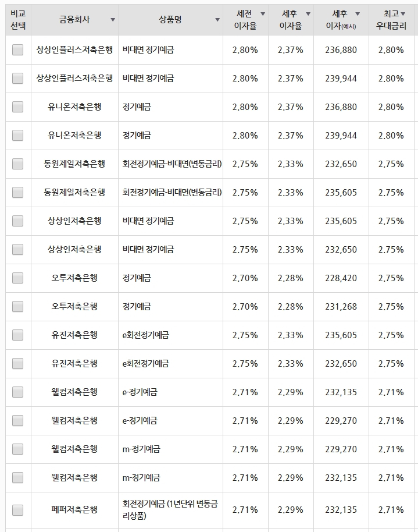418x532 pixels.
Task: Click first 동원제일저축은행 회전정기예금-비대면 product
Action: pyautogui.click(x=172, y=164)
